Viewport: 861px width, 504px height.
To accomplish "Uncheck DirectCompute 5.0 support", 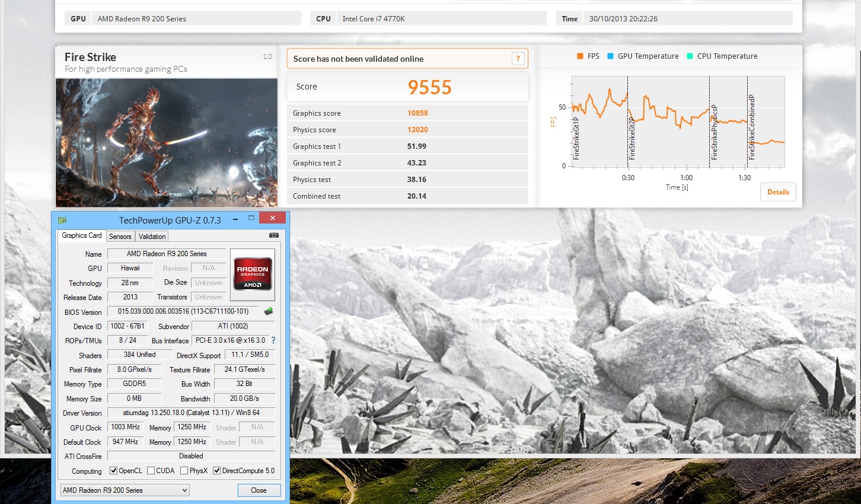I will 217,470.
